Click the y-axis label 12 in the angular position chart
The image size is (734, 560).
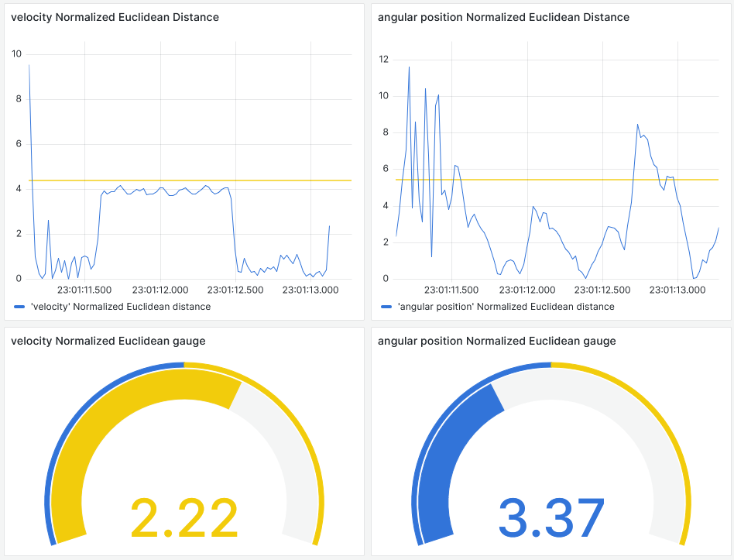click(382, 60)
